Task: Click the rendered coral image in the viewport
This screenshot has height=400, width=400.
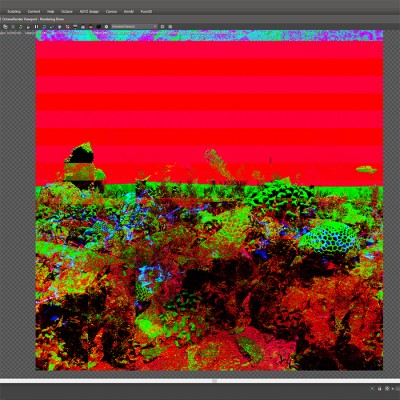Action: pyautogui.click(x=209, y=200)
